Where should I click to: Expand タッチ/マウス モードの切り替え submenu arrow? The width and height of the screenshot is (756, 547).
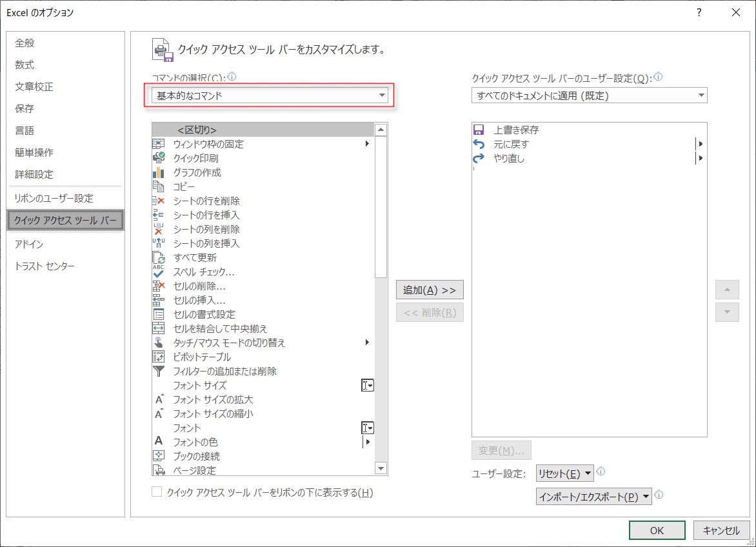(367, 342)
